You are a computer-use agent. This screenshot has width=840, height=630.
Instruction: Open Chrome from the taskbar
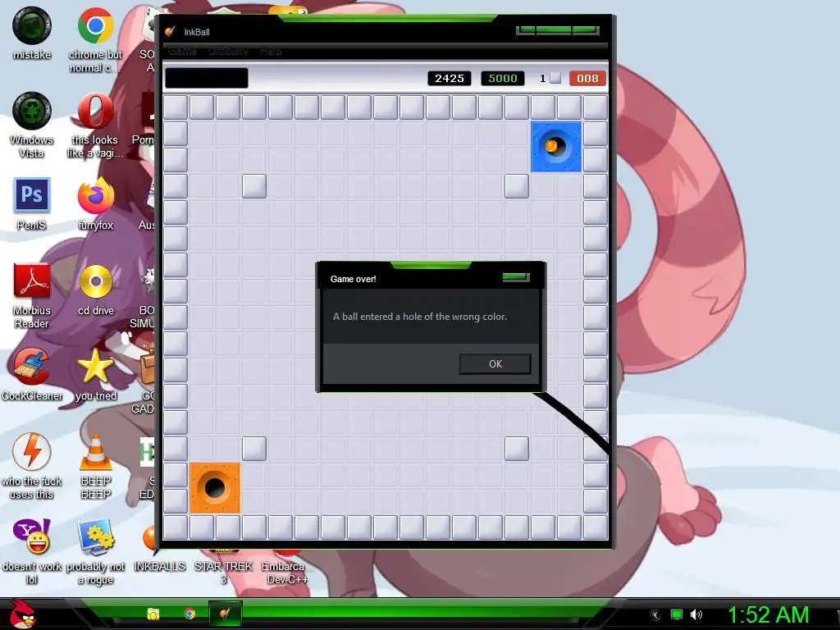point(189,614)
